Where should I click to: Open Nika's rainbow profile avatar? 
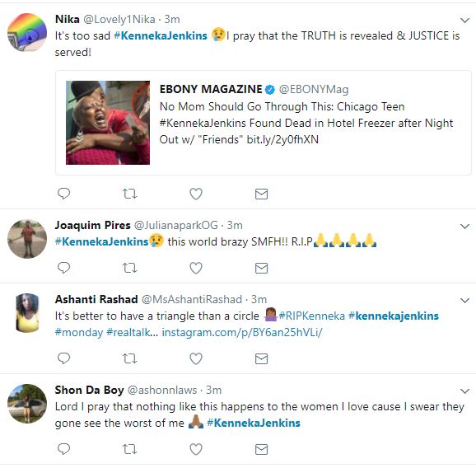[27, 32]
